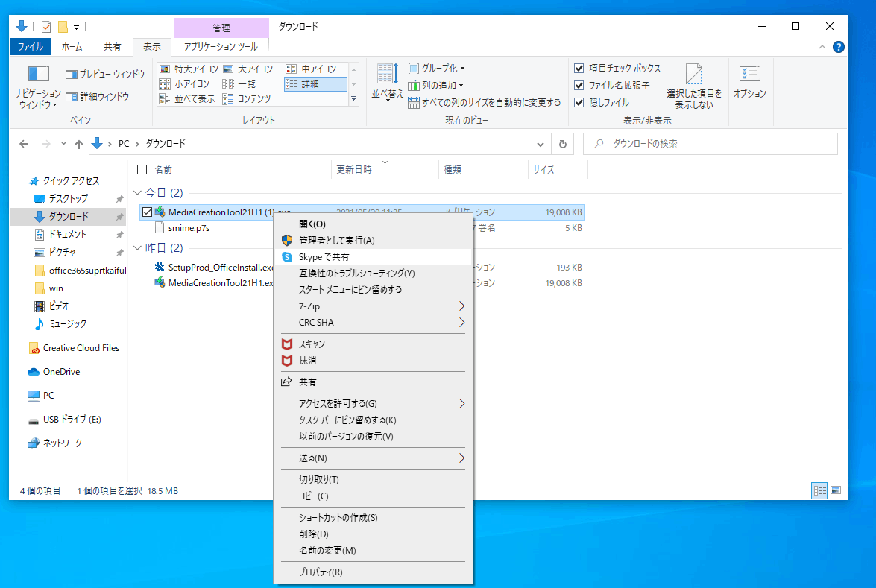876x588 pixels.
Task: Switch to the ホーム tab
Action: pos(72,47)
